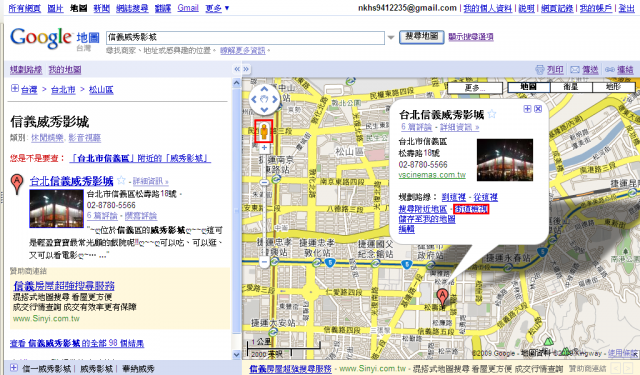Click 到這裡 directions link

click(x=453, y=197)
